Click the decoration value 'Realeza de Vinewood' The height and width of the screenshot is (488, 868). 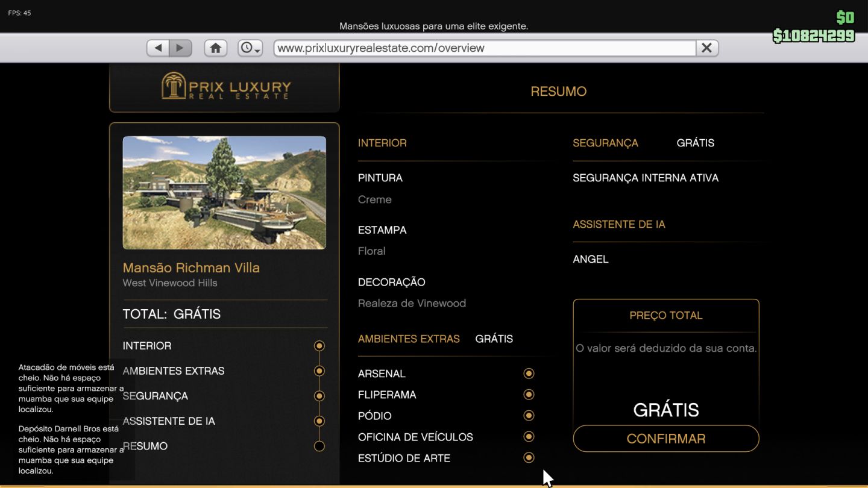(x=412, y=304)
